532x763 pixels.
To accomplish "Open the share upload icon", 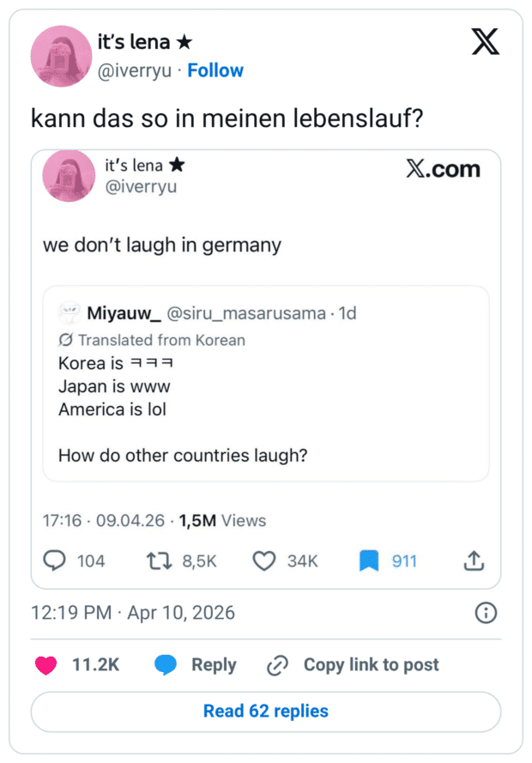I will 475,560.
